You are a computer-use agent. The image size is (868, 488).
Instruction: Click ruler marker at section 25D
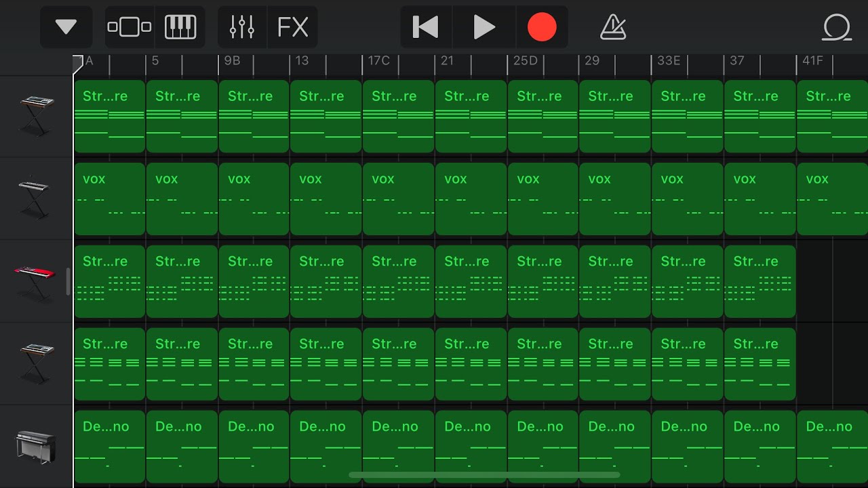(x=525, y=61)
